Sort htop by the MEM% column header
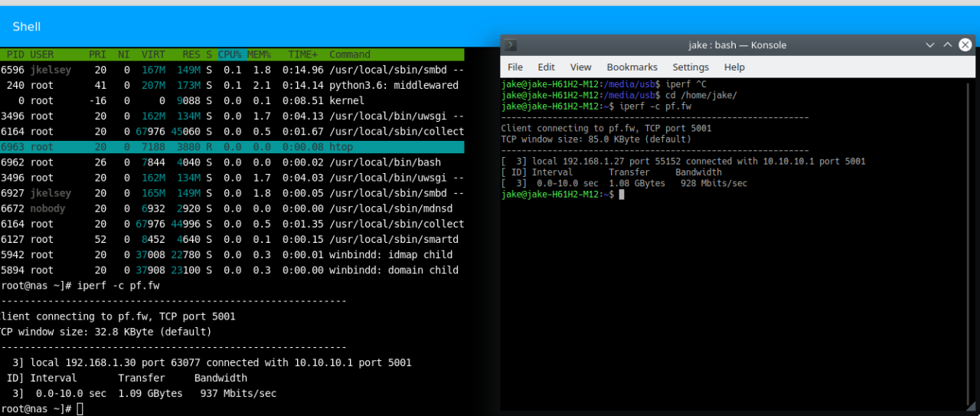This screenshot has width=980, height=416. 259,54
